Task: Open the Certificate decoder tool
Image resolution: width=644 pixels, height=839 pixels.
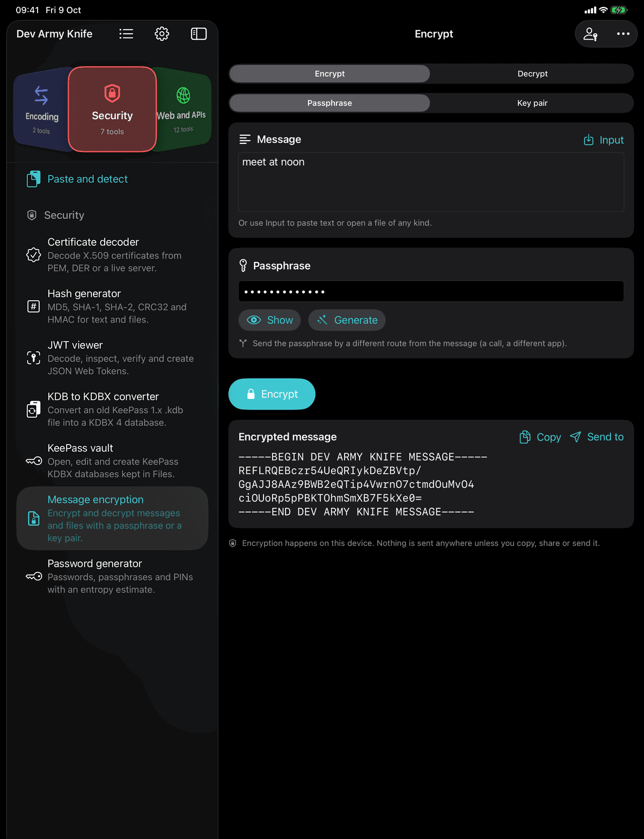Action: [112, 254]
